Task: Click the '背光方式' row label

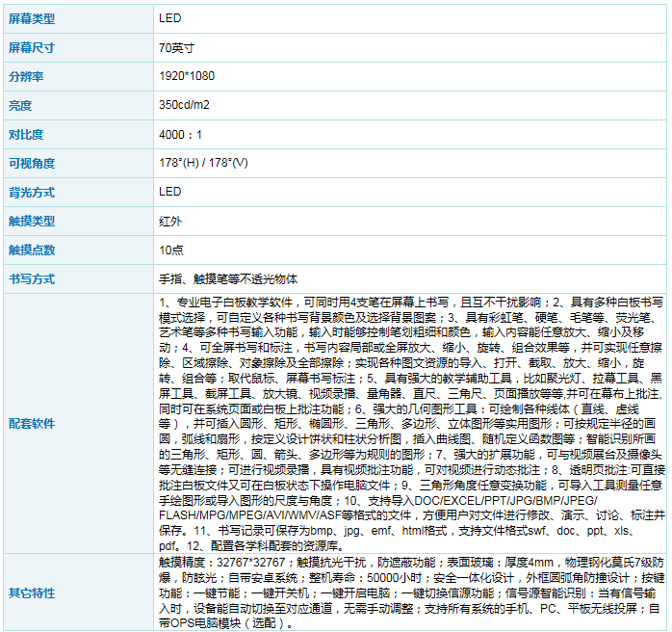Action: click(x=32, y=193)
